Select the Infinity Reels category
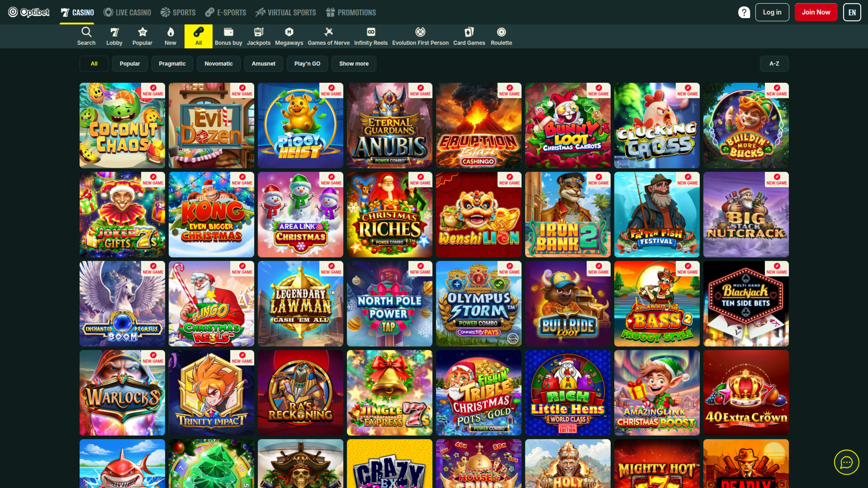The height and width of the screenshot is (488, 868). click(371, 36)
